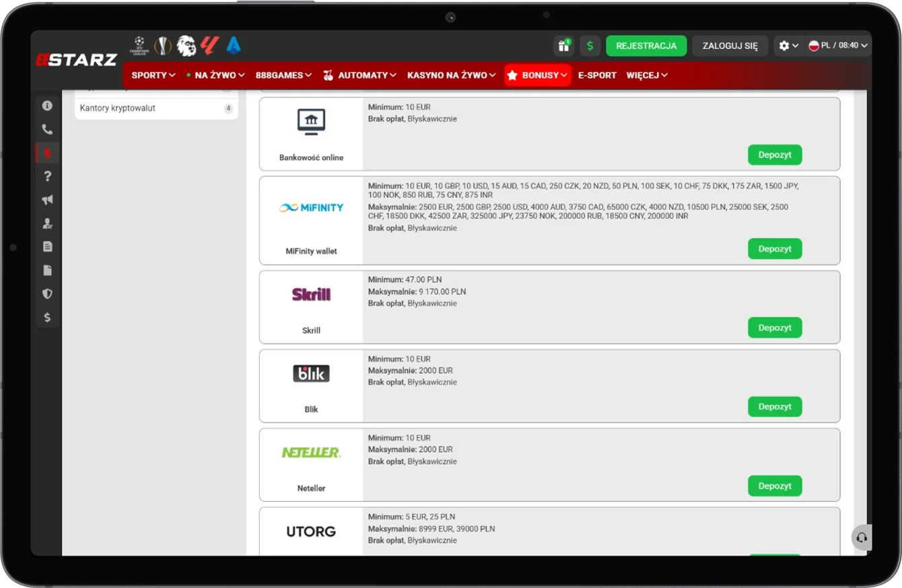Open the user check sidebar icon

click(x=47, y=223)
